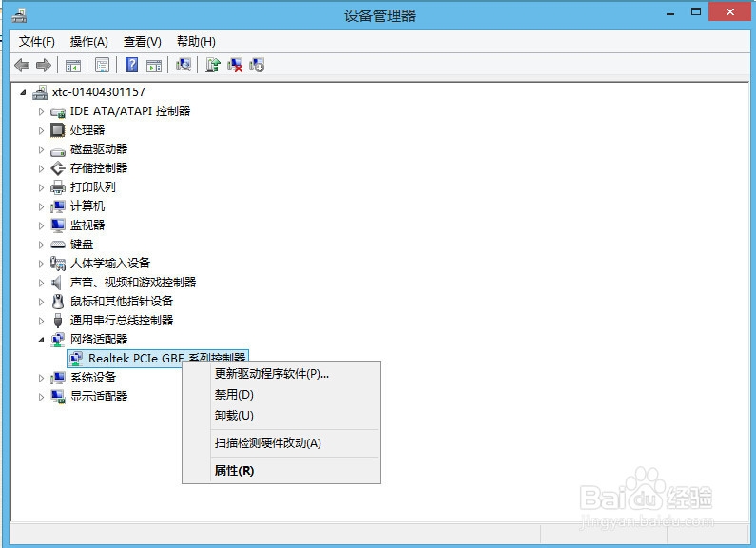756x548 pixels.
Task: Select the 处理器 chip icon
Action: click(57, 130)
